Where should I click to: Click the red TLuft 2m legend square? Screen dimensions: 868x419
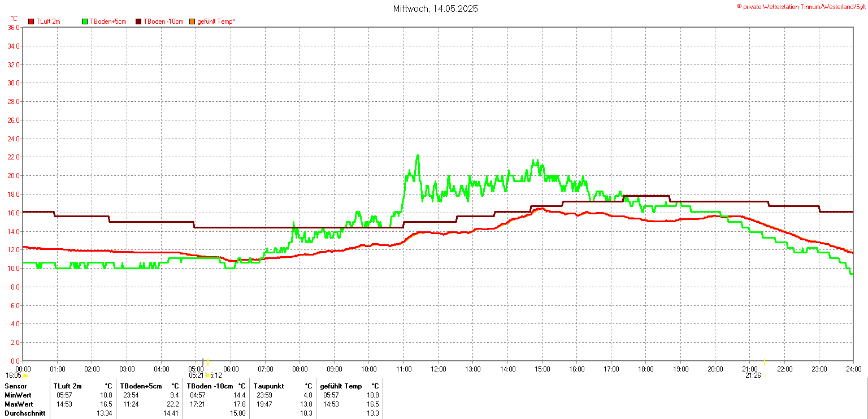(31, 21)
